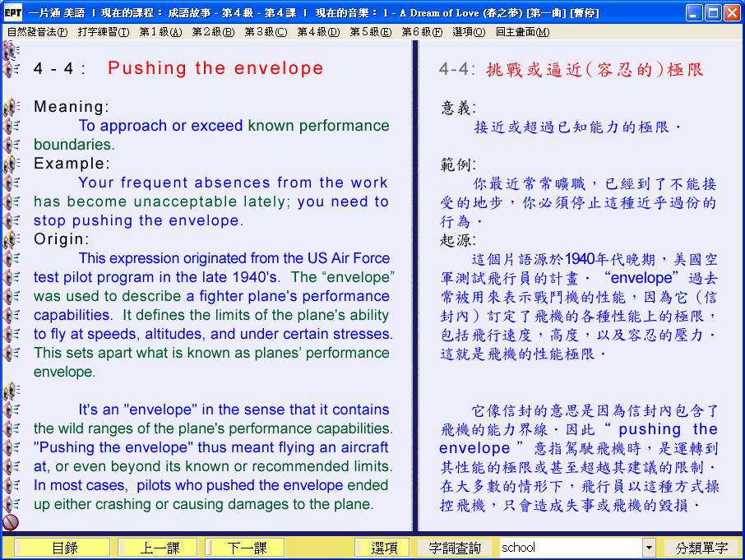The width and height of the screenshot is (745, 560).
Task: Click the 'school' word input field
Action: 569,548
